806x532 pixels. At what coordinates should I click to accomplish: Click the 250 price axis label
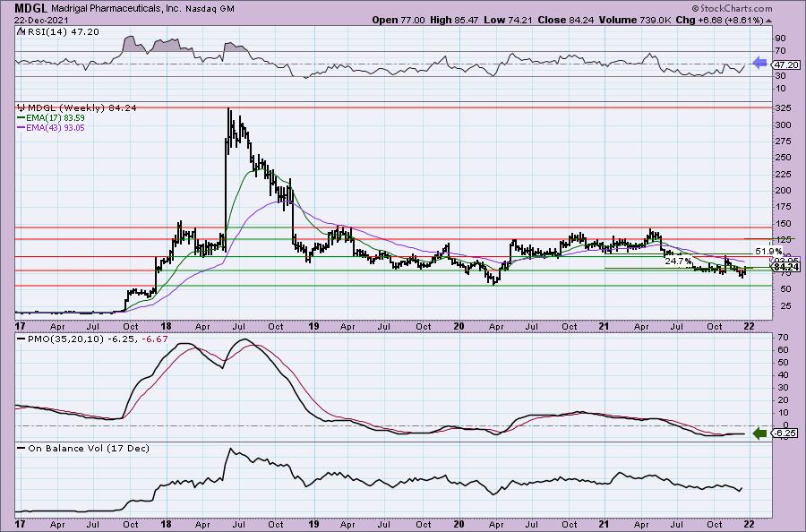[x=784, y=158]
